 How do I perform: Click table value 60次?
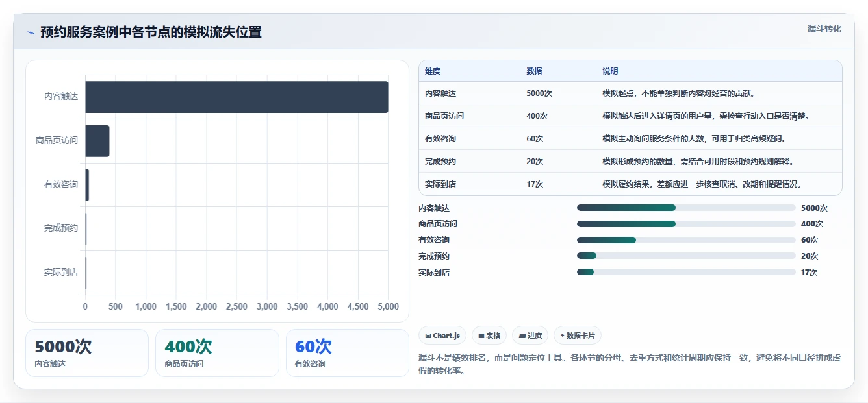click(535, 139)
